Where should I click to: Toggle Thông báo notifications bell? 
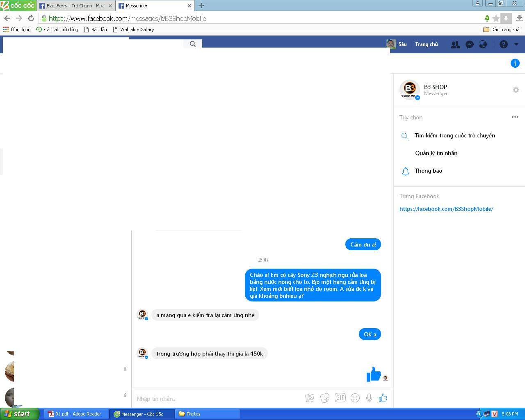pyautogui.click(x=428, y=171)
